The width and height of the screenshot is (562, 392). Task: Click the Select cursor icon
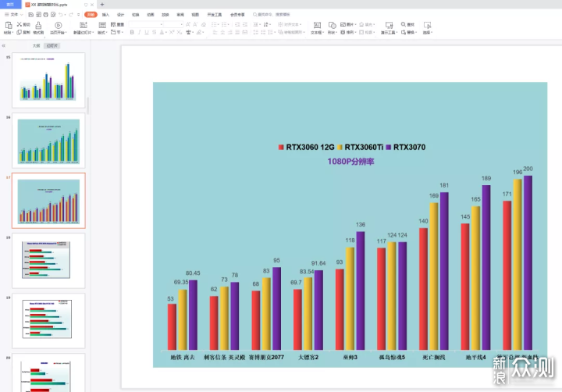pyautogui.click(x=427, y=25)
